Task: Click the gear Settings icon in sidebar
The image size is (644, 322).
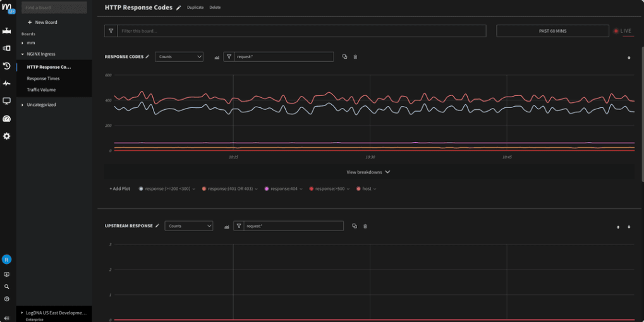Action: point(7,136)
